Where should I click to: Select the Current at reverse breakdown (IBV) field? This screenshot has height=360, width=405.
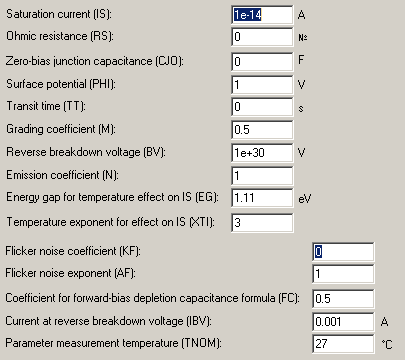pos(343,322)
